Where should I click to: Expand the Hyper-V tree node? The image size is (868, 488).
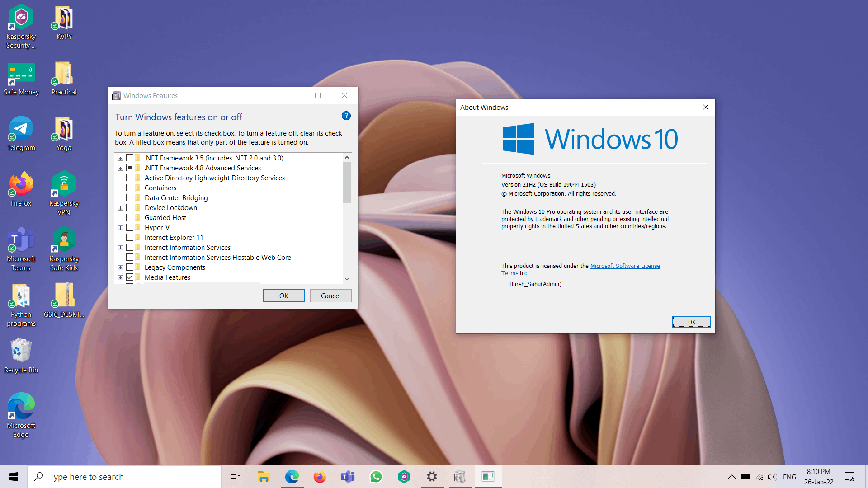pos(120,228)
